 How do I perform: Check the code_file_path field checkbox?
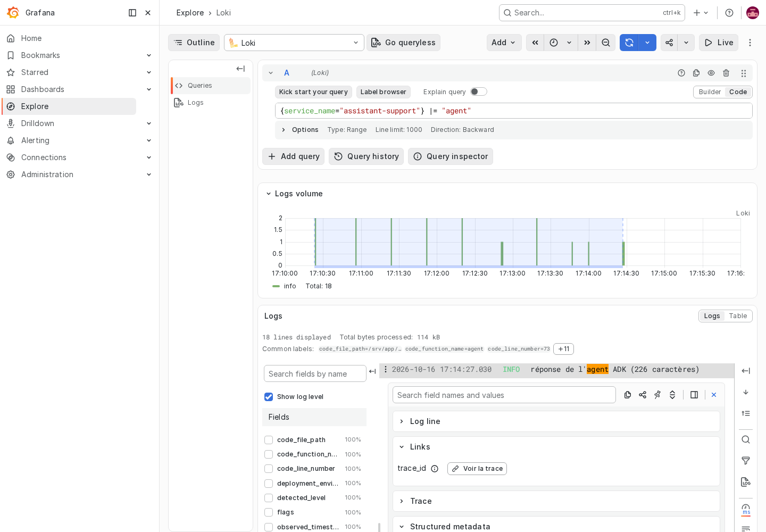click(269, 440)
